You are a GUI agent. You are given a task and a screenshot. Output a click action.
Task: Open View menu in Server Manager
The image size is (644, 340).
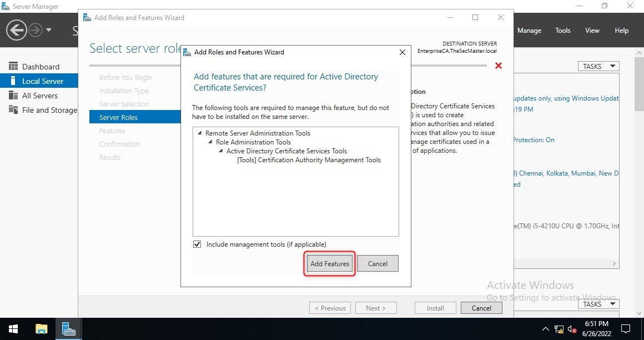point(592,31)
